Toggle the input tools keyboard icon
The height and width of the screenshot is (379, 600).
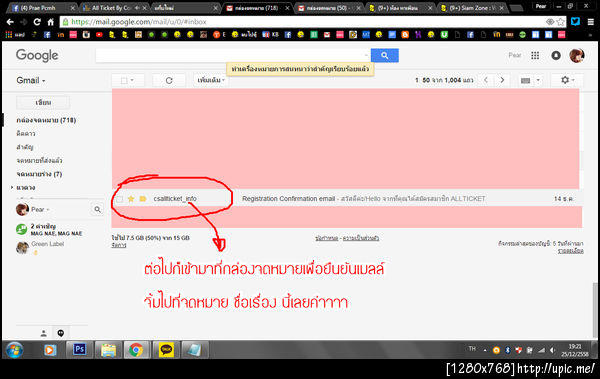pyautogui.click(x=526, y=80)
